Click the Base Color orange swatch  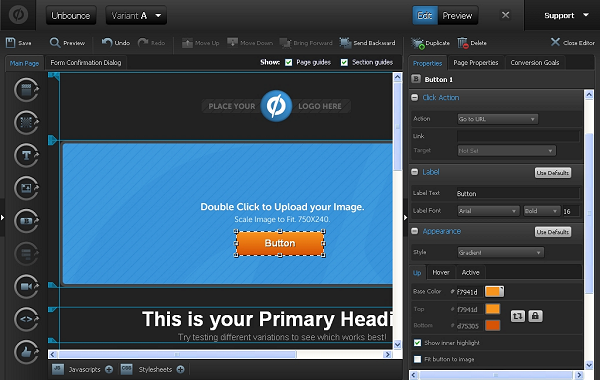pyautogui.click(x=494, y=292)
